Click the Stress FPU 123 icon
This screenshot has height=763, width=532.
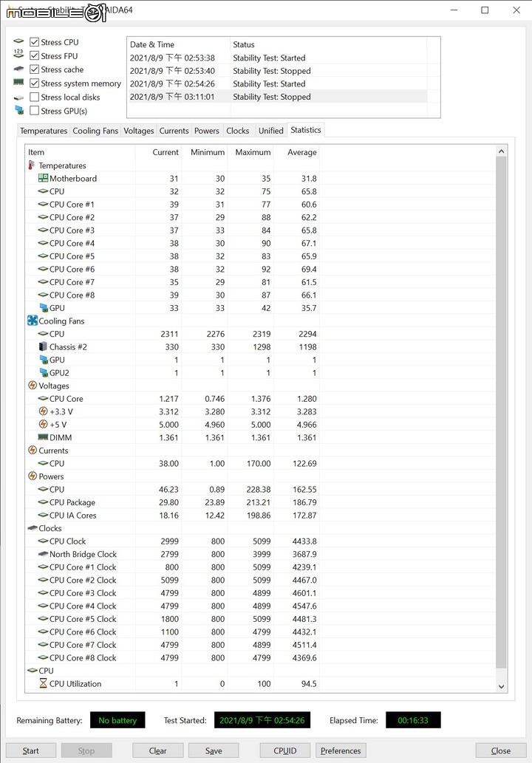[18, 53]
